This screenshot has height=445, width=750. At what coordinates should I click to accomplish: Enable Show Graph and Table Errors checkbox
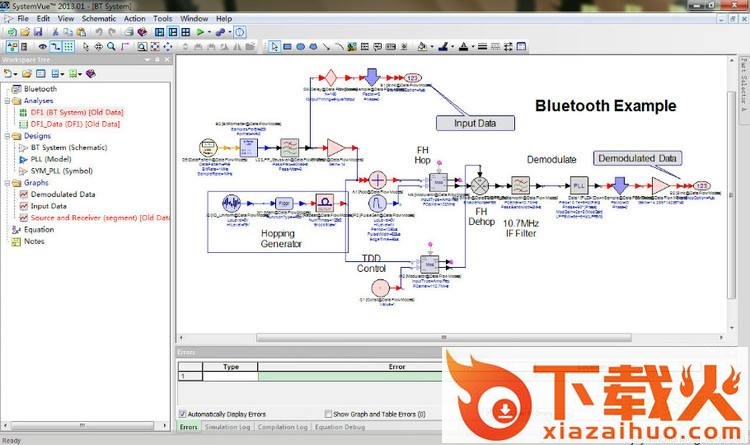pyautogui.click(x=329, y=414)
